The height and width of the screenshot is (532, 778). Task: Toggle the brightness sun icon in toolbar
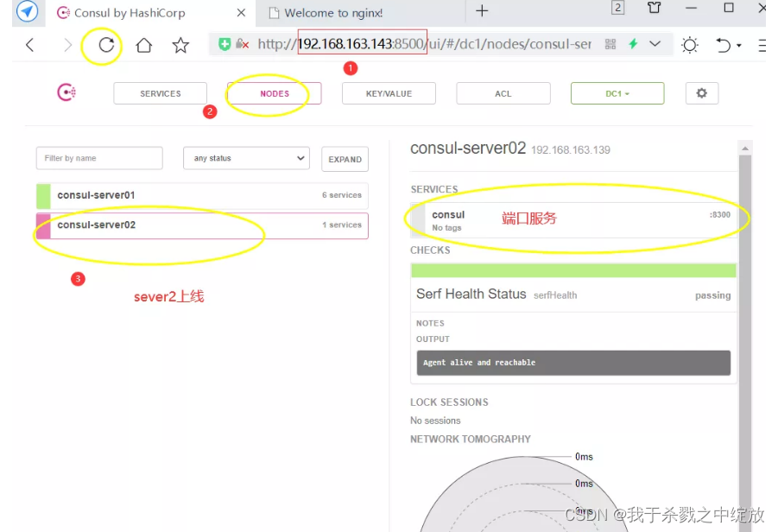pos(689,43)
